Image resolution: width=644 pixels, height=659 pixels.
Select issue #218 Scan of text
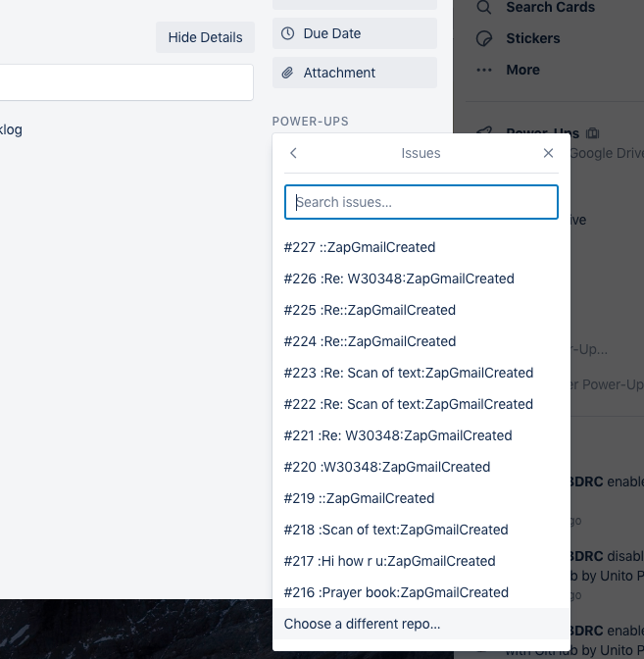421,530
